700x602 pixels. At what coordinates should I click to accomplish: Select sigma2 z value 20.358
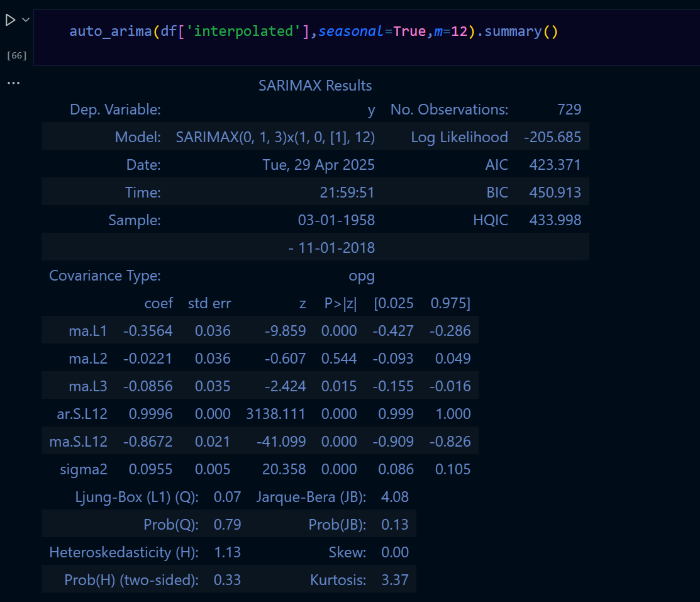tap(284, 469)
